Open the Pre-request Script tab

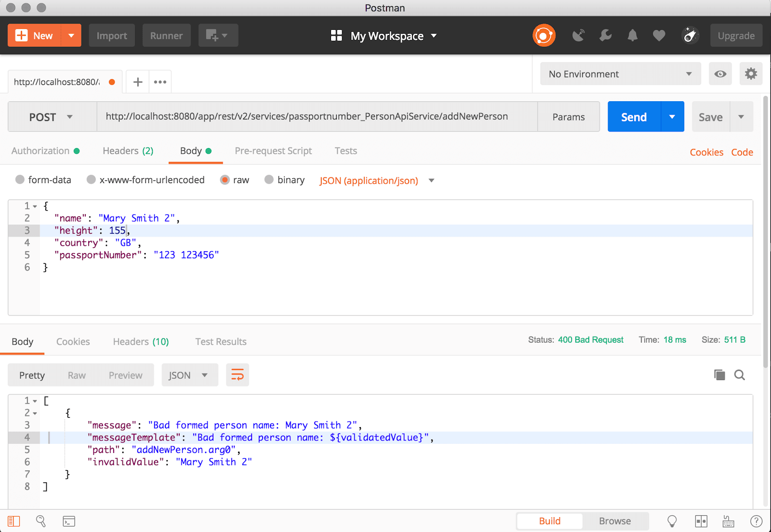pyautogui.click(x=273, y=151)
